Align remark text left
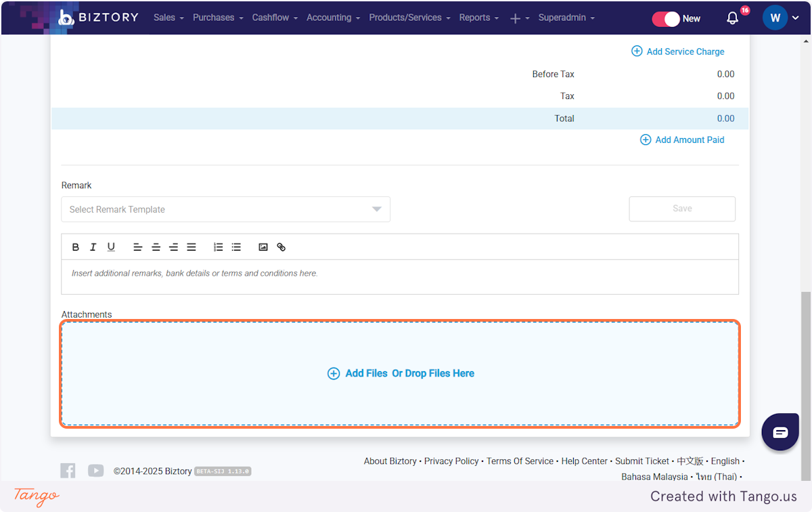 [137, 247]
